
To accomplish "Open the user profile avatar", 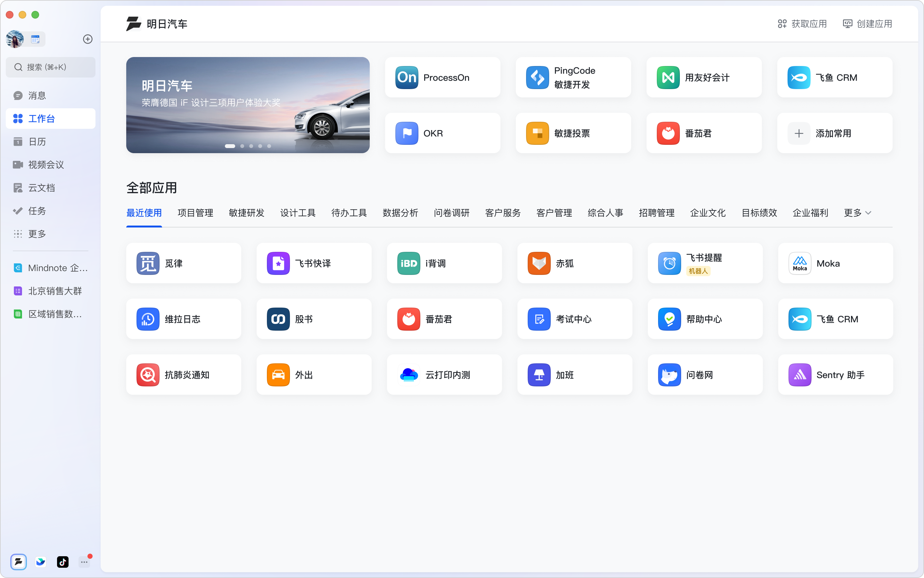I will tap(15, 39).
